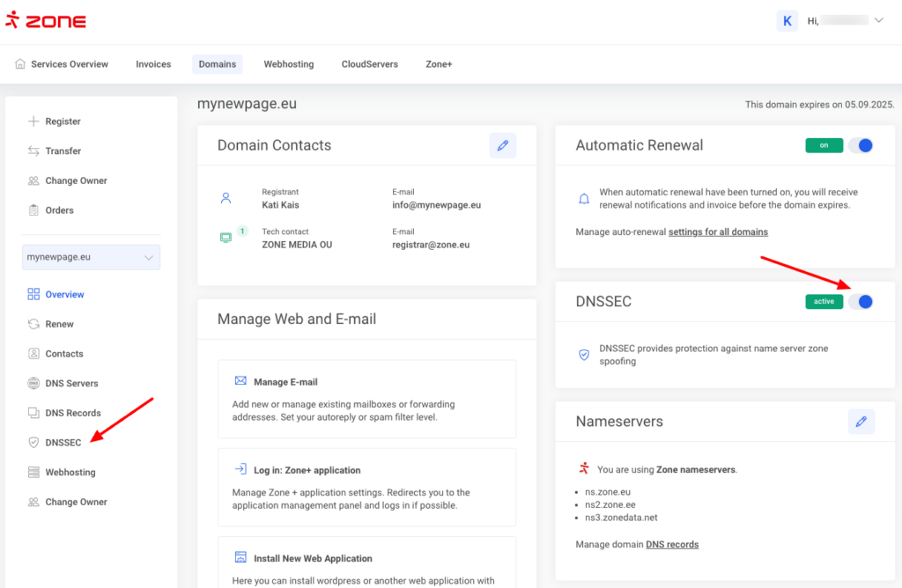Open DNS Records in the sidebar

click(73, 413)
